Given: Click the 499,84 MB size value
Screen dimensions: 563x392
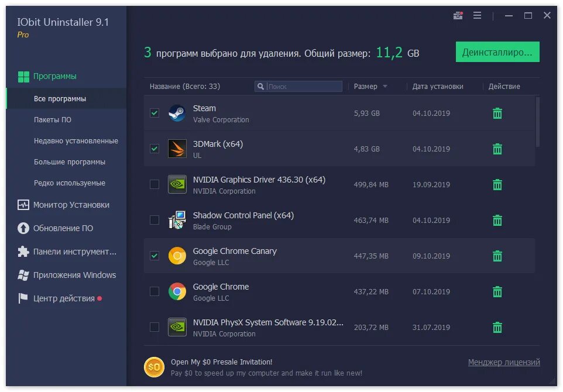Looking at the screenshot, I should click(371, 184).
